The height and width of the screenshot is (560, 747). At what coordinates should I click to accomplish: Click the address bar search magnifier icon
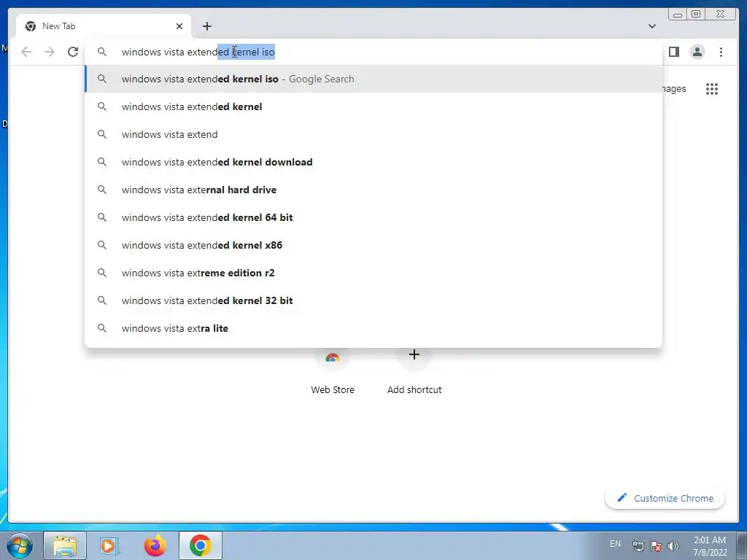[x=102, y=52]
